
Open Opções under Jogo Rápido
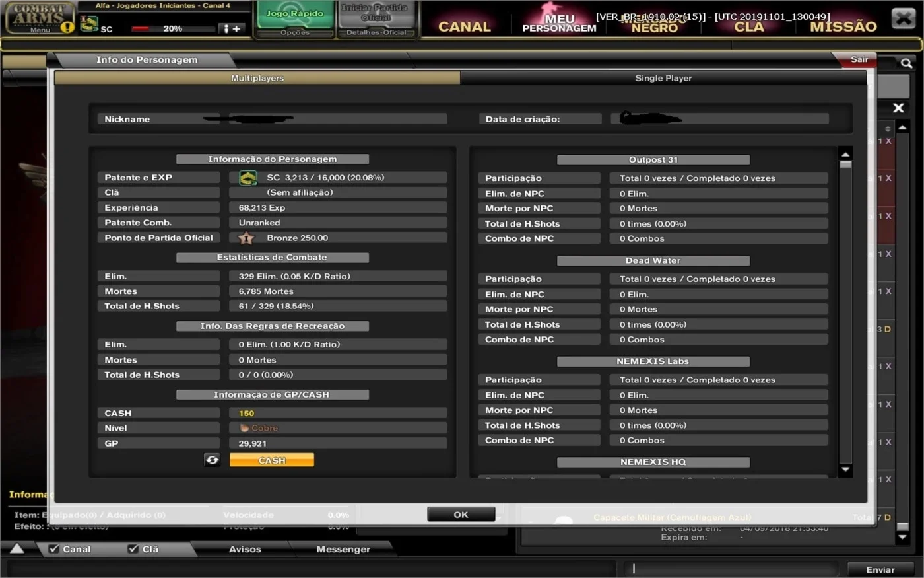click(x=295, y=32)
